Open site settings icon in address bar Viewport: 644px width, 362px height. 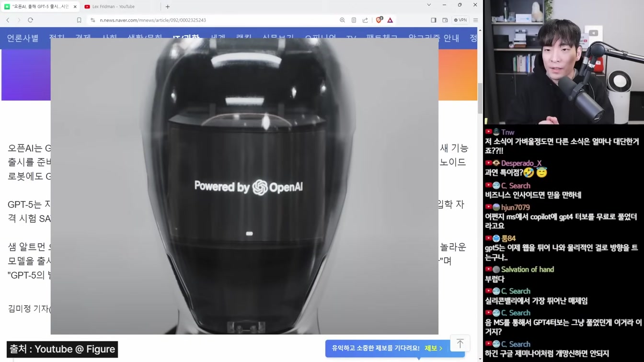tap(93, 20)
